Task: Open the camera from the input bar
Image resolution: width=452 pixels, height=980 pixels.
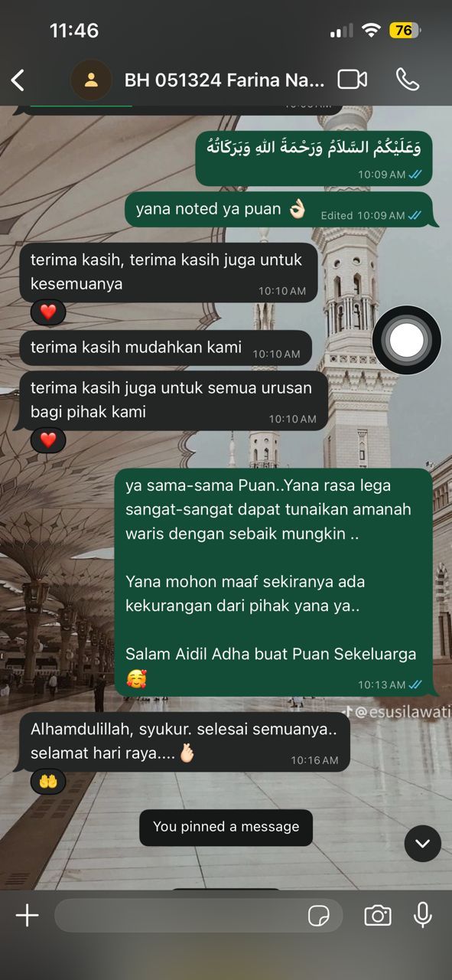Action: click(377, 915)
